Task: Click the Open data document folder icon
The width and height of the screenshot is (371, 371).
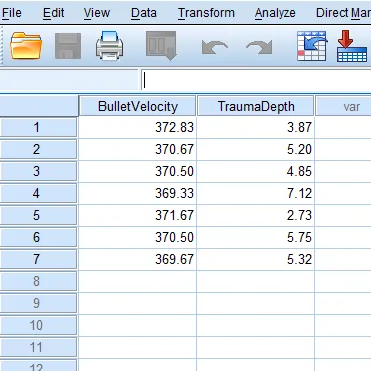Action: 26,46
